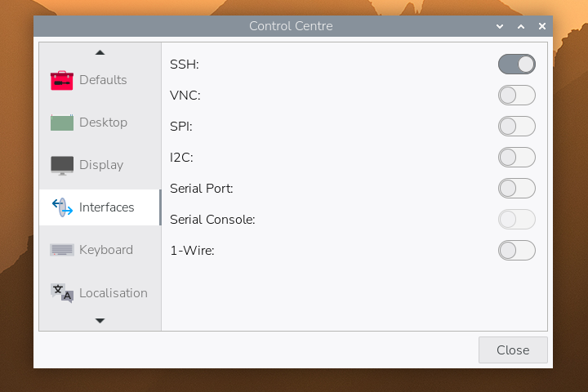
Task: Click the sidebar up arrow
Action: pos(100,52)
